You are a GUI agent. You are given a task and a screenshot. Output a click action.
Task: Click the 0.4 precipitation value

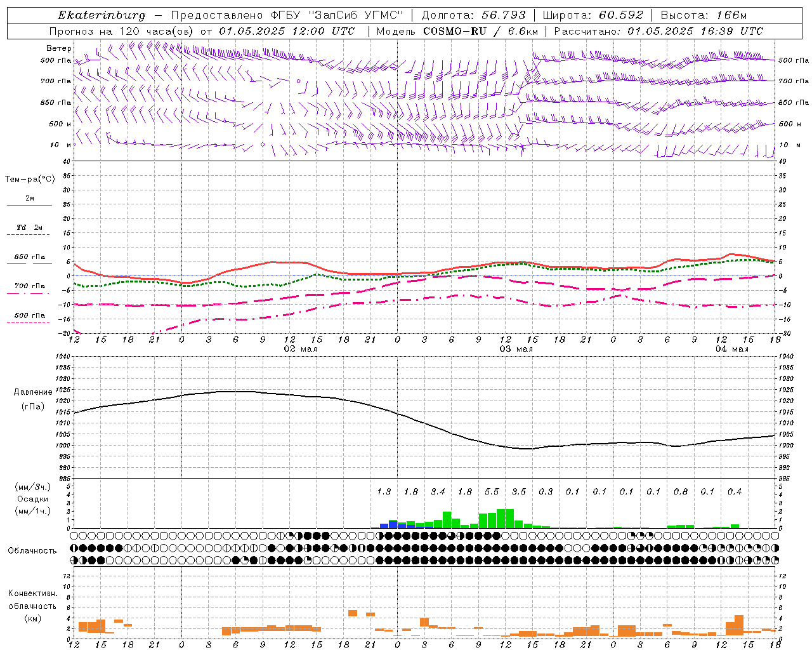(735, 491)
